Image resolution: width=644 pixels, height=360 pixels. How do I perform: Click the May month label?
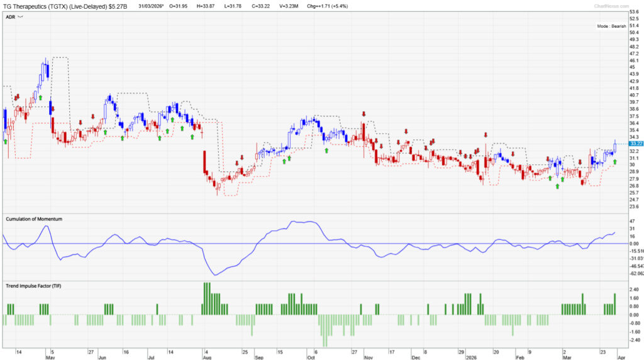click(50, 357)
